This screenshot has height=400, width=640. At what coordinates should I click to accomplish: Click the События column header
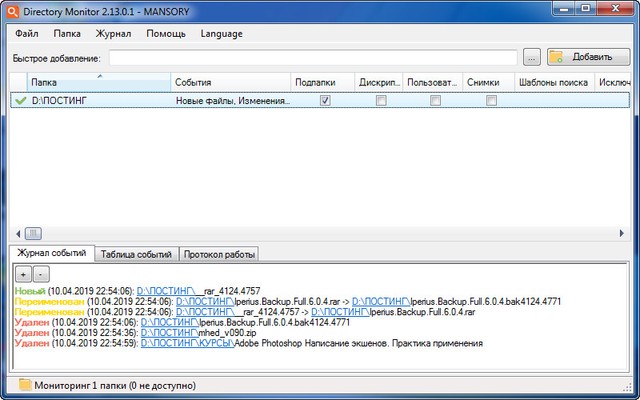(230, 82)
